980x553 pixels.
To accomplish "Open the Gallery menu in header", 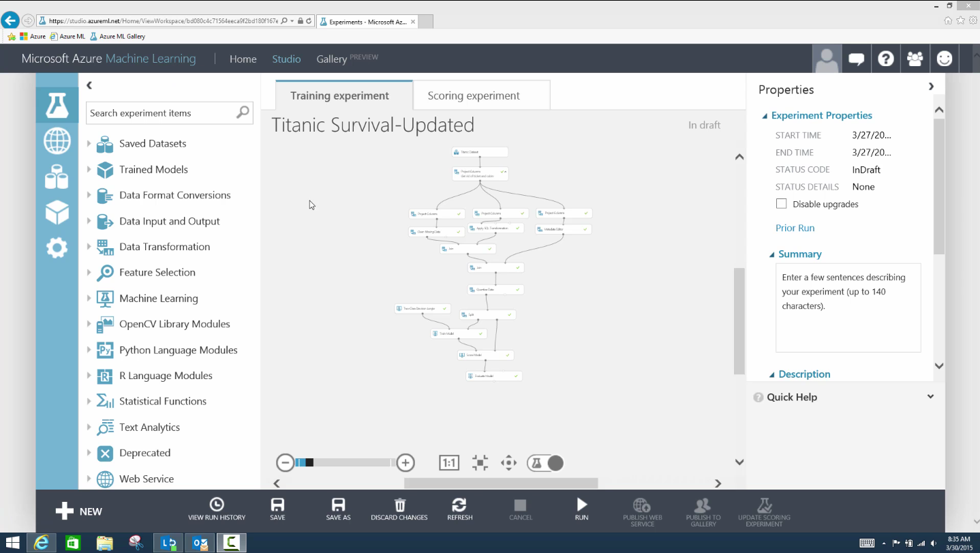I will (332, 59).
